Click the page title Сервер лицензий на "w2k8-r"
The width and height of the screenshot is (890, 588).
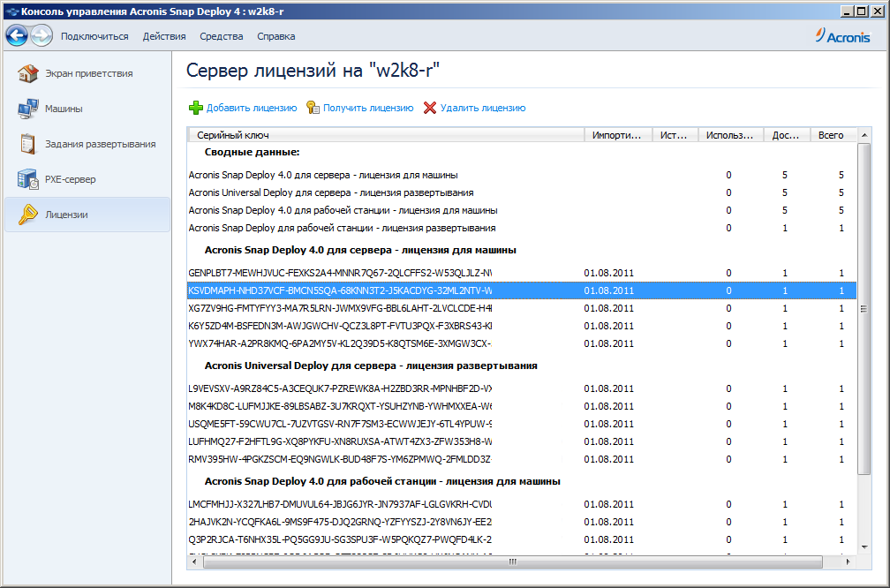pos(313,71)
